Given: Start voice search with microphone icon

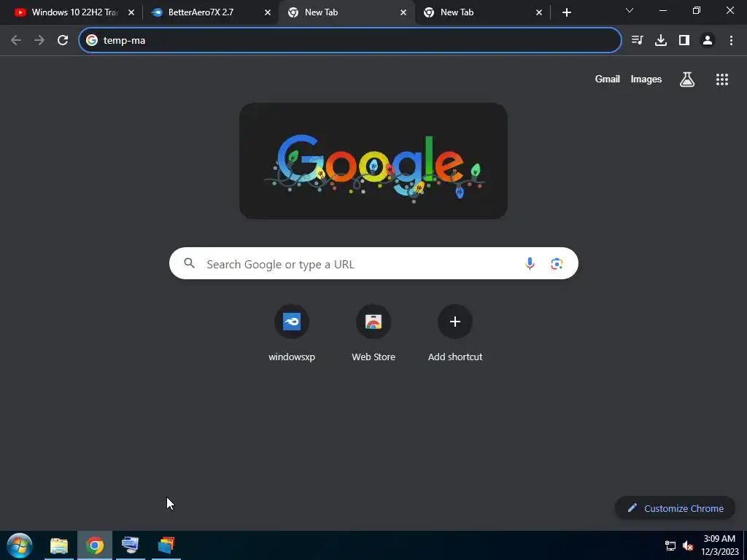Looking at the screenshot, I should (x=530, y=263).
